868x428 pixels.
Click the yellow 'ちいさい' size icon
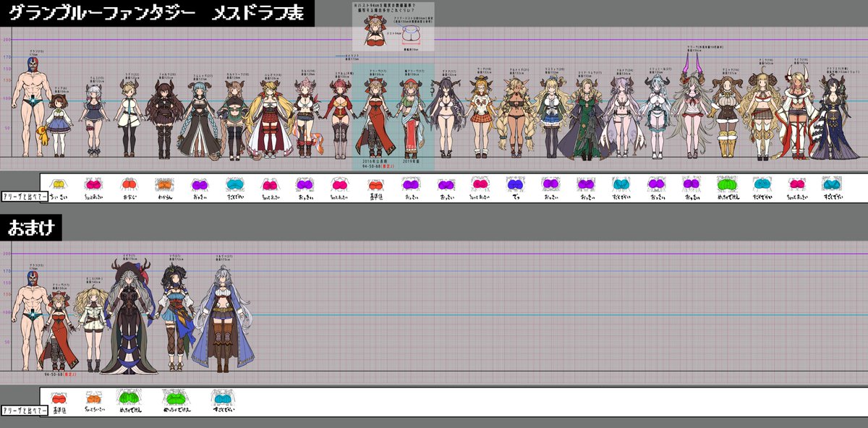click(x=59, y=184)
